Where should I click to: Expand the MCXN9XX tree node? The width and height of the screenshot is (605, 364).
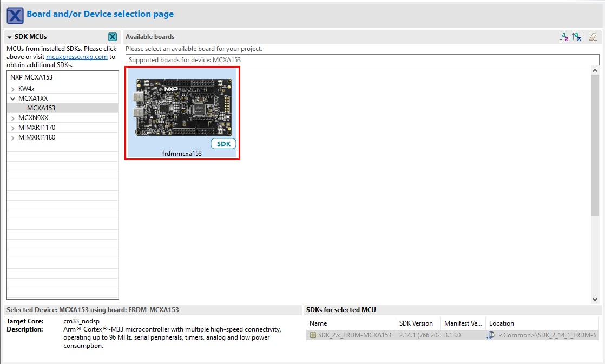click(x=13, y=118)
